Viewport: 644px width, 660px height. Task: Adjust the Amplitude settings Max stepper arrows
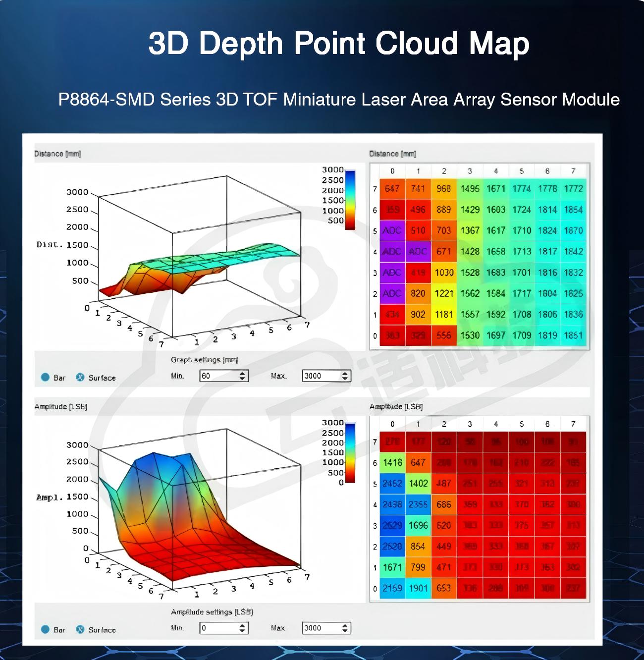click(x=345, y=628)
